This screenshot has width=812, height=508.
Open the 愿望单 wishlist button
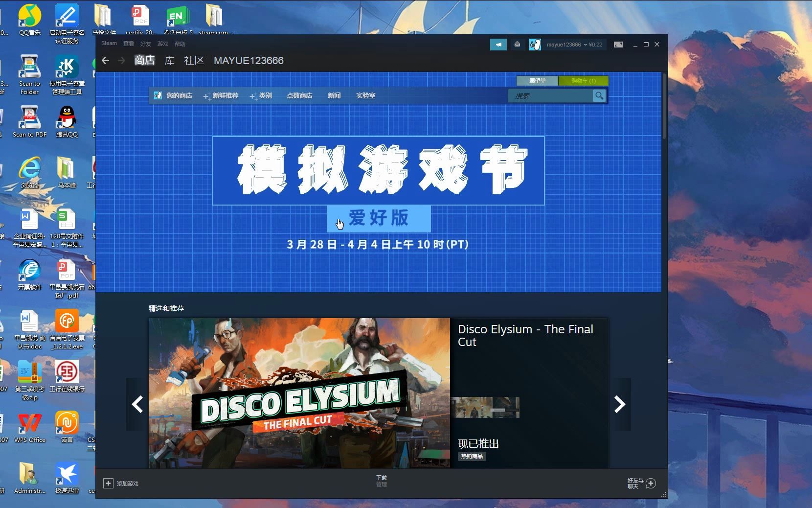pos(537,81)
